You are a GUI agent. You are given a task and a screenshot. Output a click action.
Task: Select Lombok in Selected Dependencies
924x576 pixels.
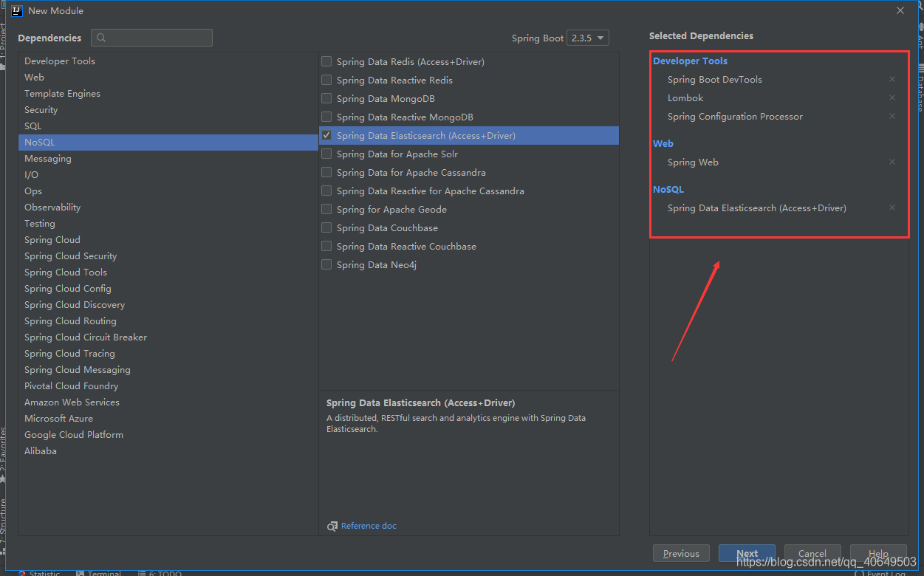pyautogui.click(x=685, y=97)
